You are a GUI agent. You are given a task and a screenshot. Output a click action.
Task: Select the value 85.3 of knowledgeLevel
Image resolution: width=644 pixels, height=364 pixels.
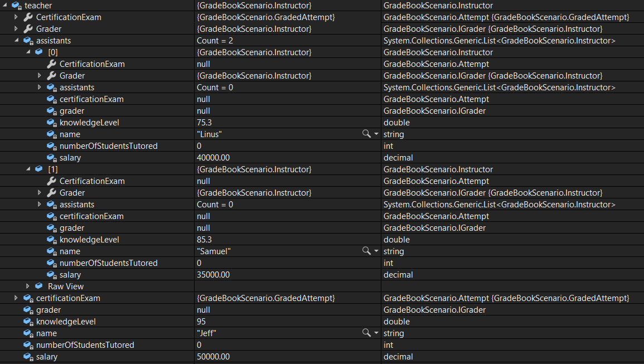(204, 240)
